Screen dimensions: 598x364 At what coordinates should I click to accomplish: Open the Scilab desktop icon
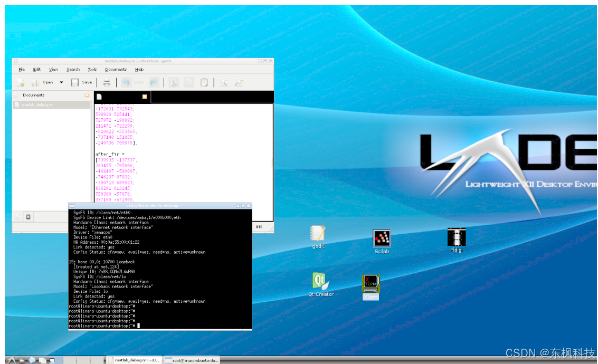pos(382,241)
